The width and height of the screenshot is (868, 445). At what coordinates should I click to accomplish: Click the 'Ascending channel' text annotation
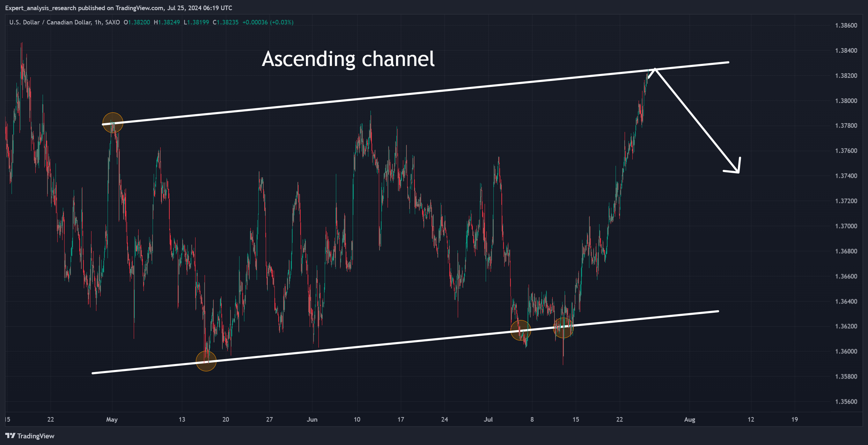pyautogui.click(x=348, y=59)
